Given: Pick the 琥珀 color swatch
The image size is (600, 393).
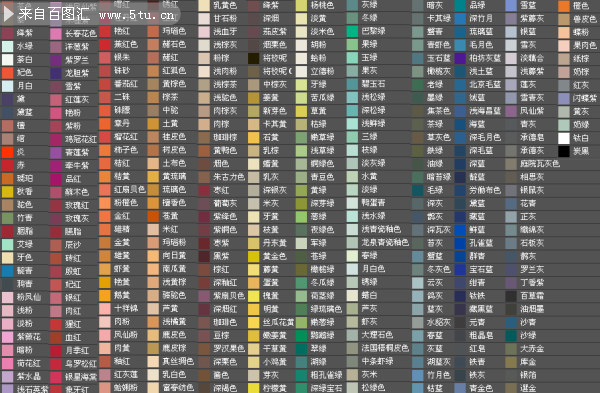Looking at the screenshot, I should coord(7,178).
